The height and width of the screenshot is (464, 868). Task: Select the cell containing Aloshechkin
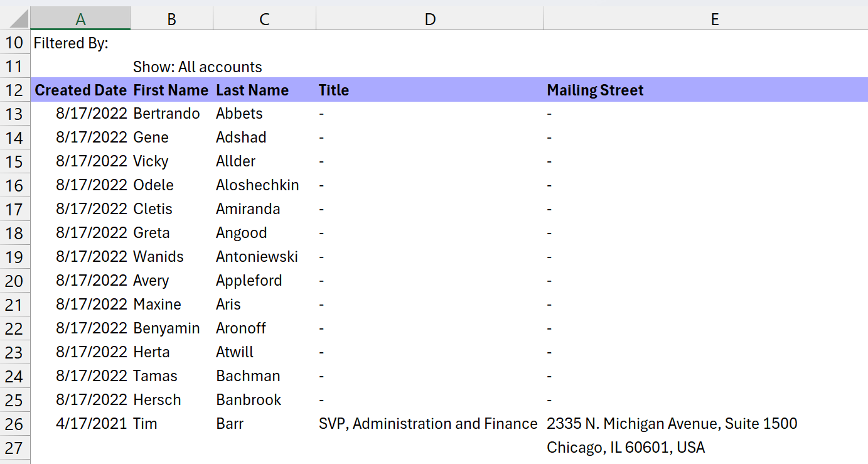point(264,185)
